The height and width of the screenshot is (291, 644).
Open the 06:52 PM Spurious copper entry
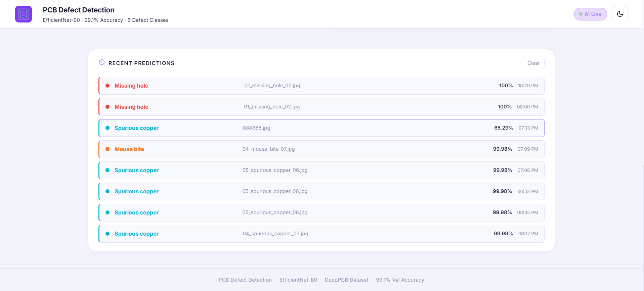321,191
